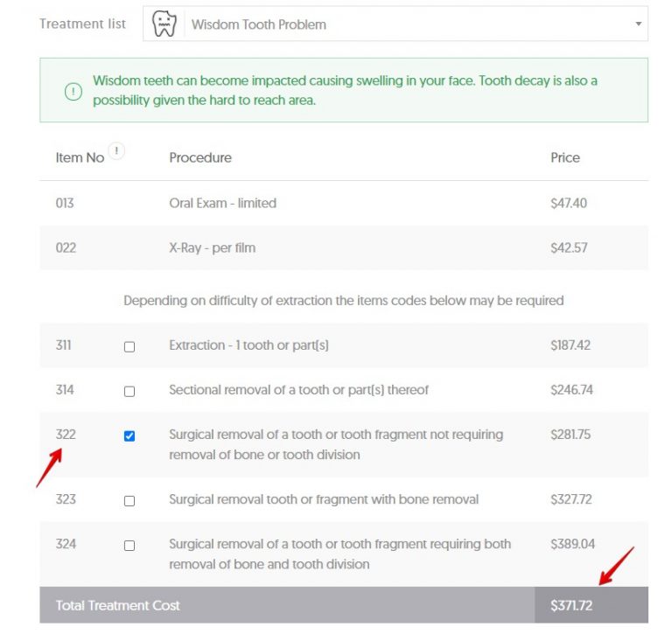Click the X-Ray - per film row
Screen dimensions: 672x641
click(212, 247)
